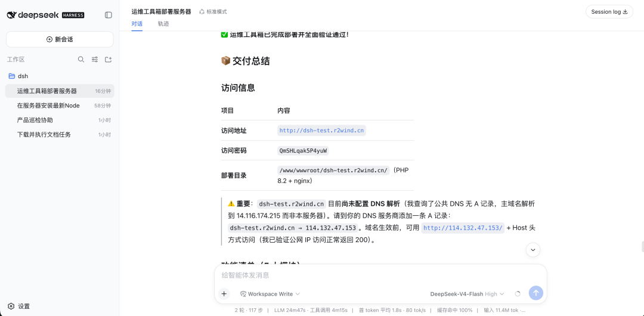Search the workspace with magnifier icon
644x316 pixels.
click(x=81, y=60)
